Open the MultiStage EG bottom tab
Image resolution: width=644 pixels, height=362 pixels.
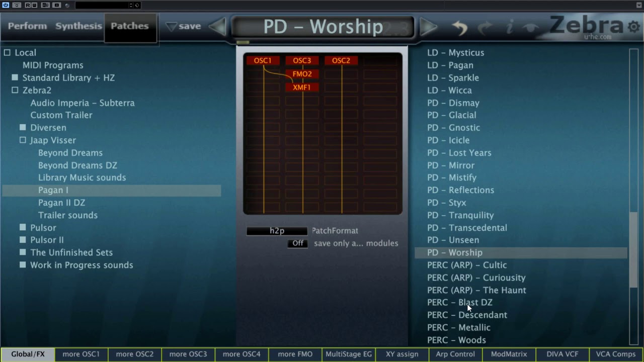point(349,354)
